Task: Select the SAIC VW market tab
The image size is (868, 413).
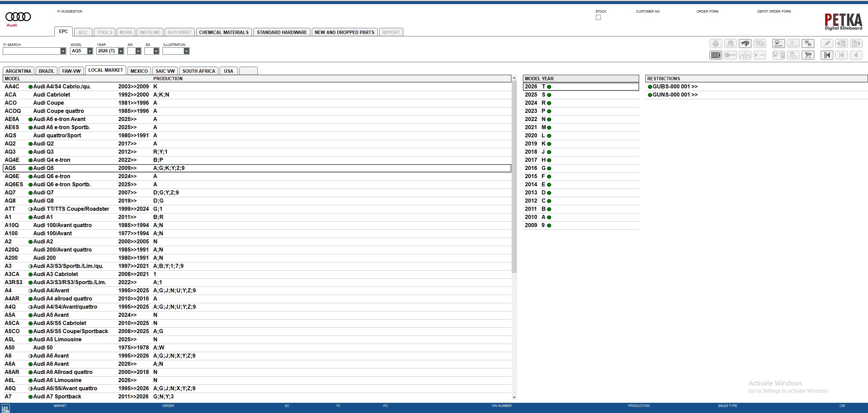Action: (165, 71)
